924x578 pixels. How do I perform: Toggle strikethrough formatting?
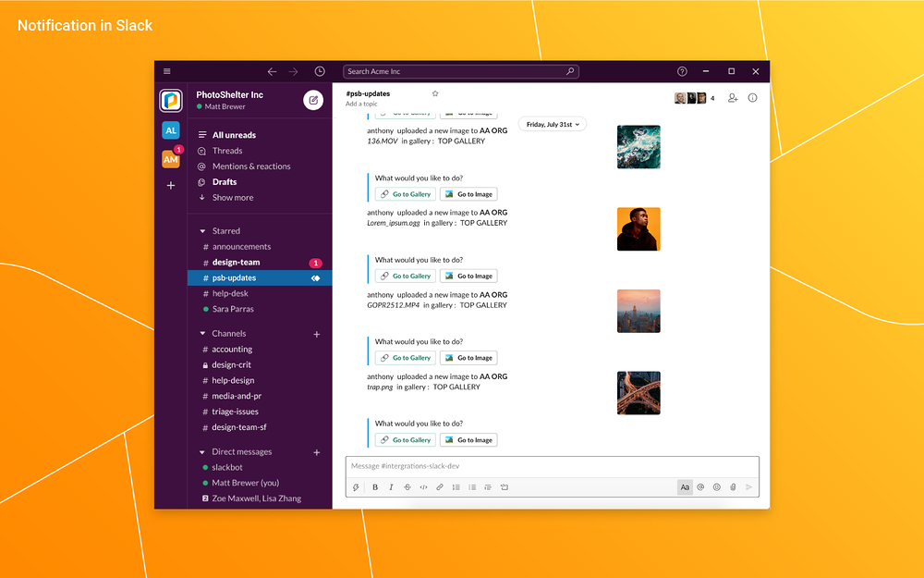(407, 487)
